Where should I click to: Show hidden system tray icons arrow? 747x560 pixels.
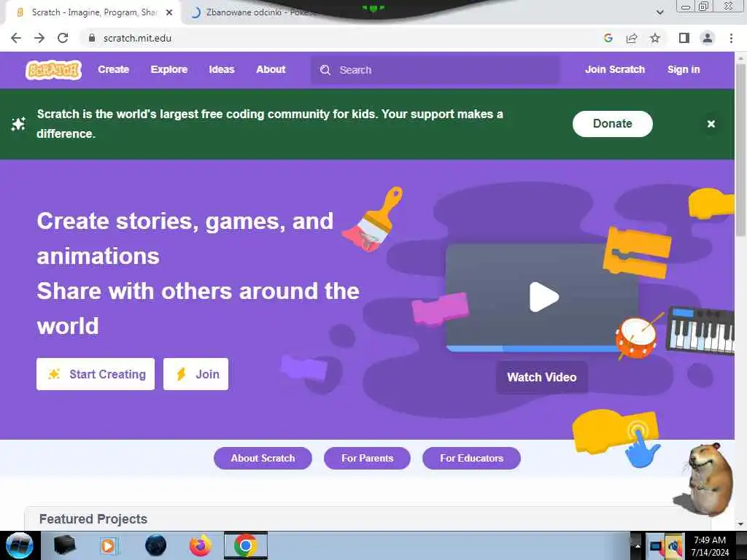point(638,545)
